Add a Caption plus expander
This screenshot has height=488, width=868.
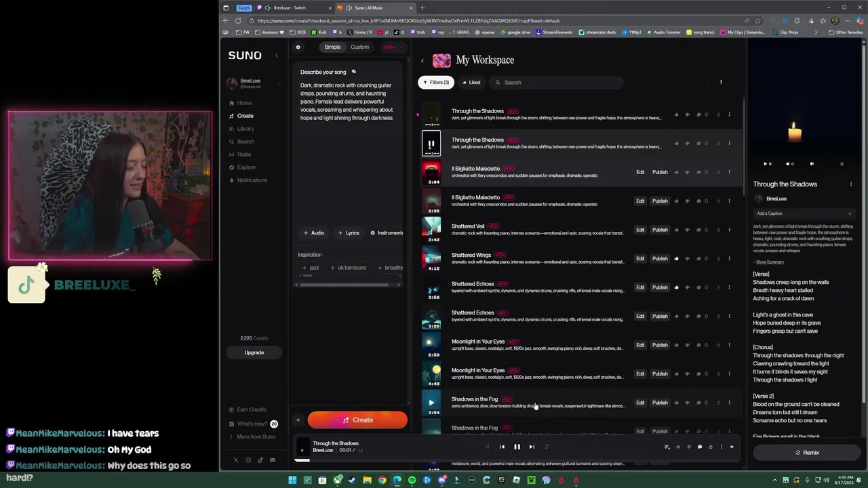click(850, 213)
